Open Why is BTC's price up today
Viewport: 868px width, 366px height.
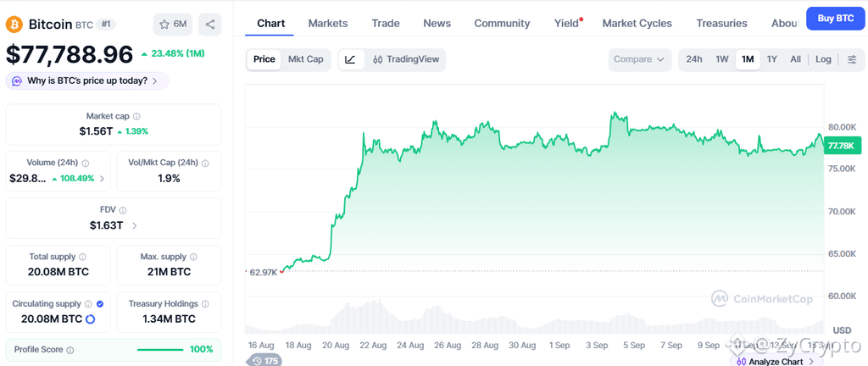[87, 80]
